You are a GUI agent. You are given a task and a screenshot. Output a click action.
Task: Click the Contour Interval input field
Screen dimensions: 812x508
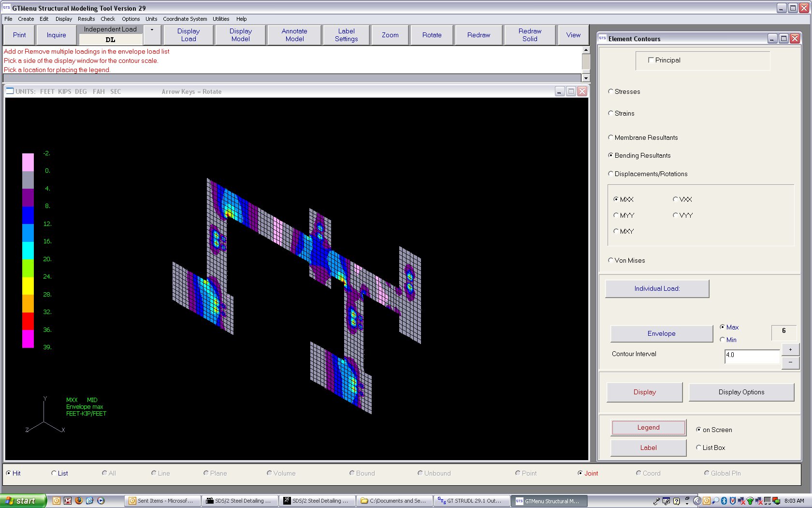pos(752,356)
